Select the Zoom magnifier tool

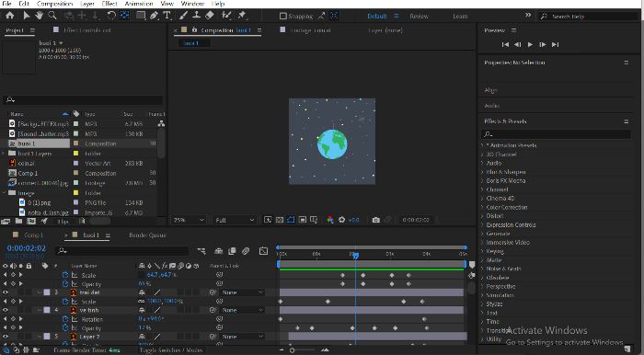pyautogui.click(x=52, y=16)
